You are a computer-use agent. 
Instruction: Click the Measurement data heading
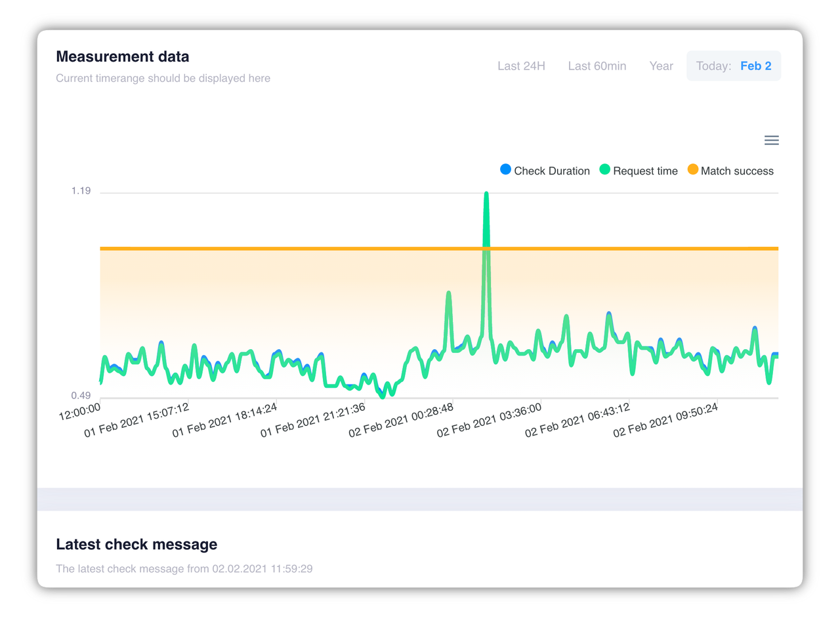123,57
